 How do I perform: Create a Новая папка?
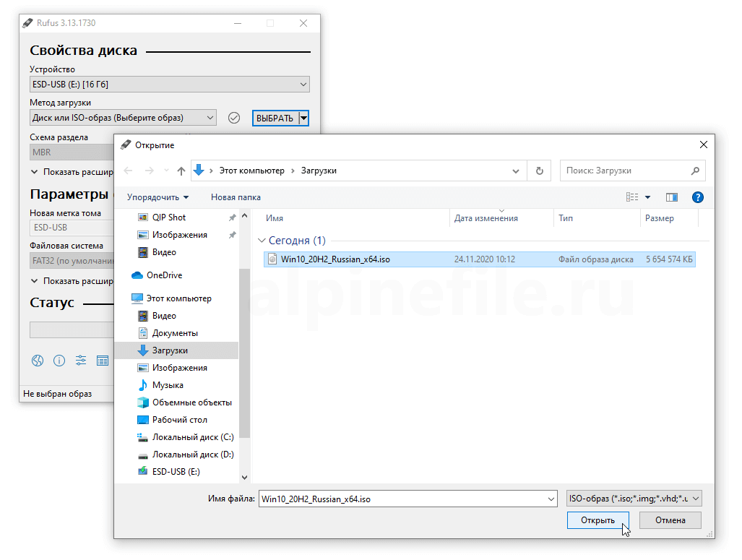pos(236,197)
